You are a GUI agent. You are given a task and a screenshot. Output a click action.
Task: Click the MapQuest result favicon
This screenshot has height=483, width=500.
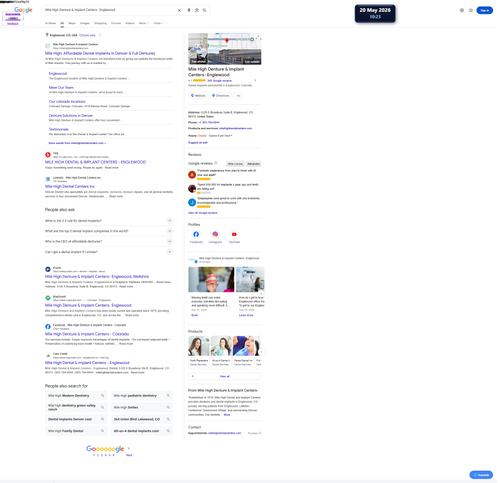pos(48,298)
